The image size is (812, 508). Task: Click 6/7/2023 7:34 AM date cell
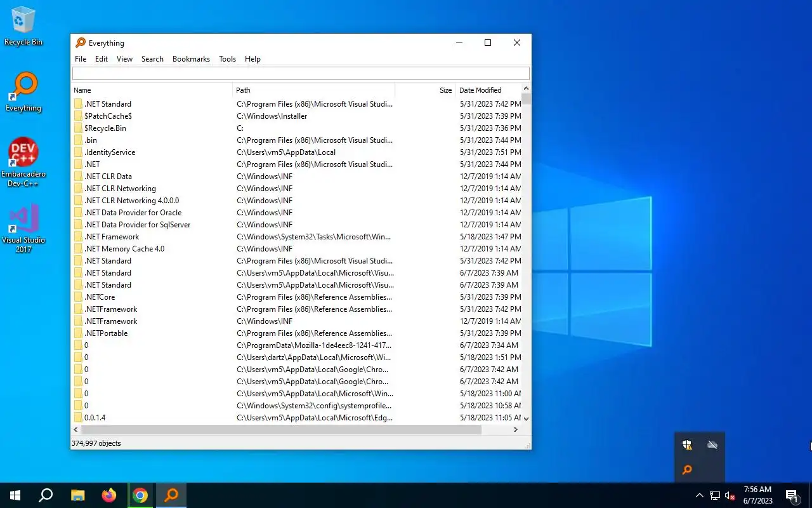click(489, 345)
